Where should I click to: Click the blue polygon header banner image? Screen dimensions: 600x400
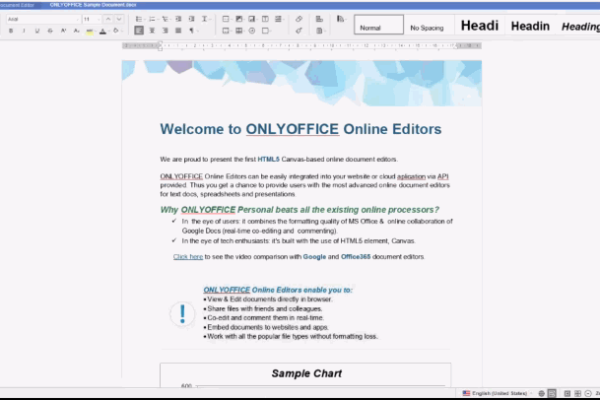point(302,83)
